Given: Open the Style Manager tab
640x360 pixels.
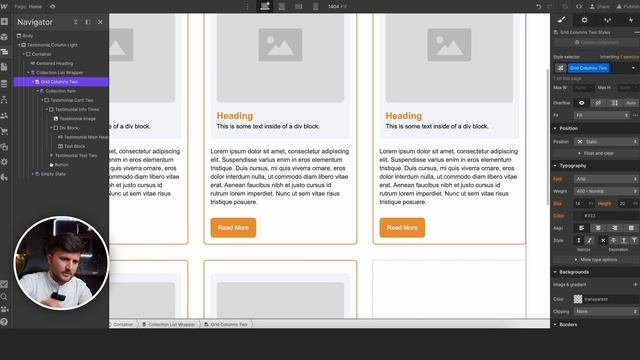Looking at the screenshot, I should [608, 20].
